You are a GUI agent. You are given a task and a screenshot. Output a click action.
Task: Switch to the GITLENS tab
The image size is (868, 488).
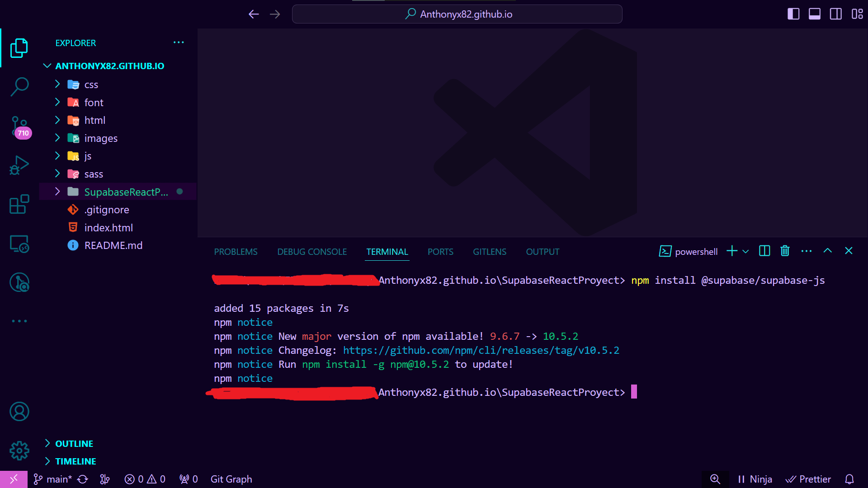490,252
